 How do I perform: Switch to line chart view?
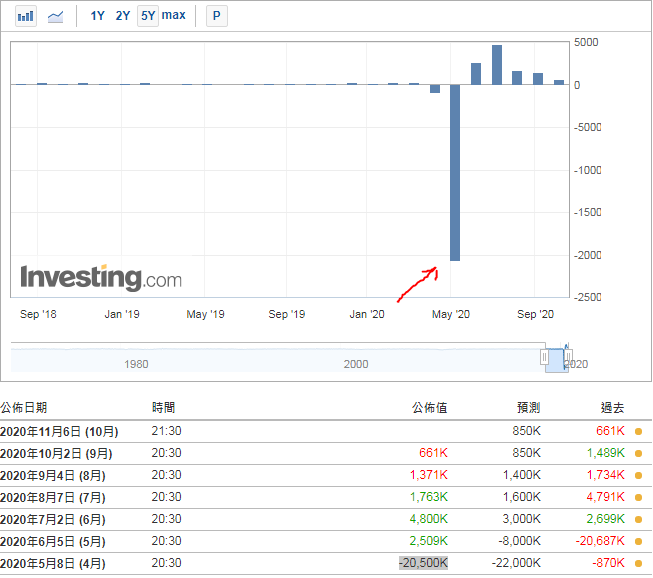[56, 16]
